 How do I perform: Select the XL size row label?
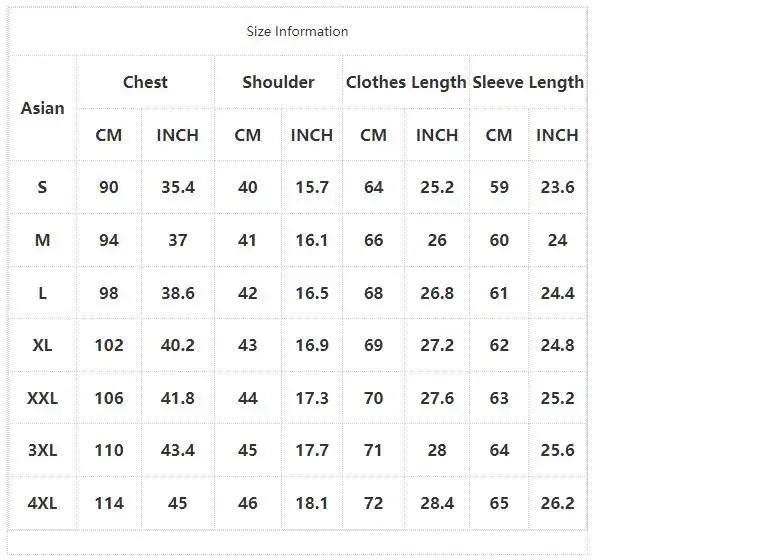(x=42, y=345)
